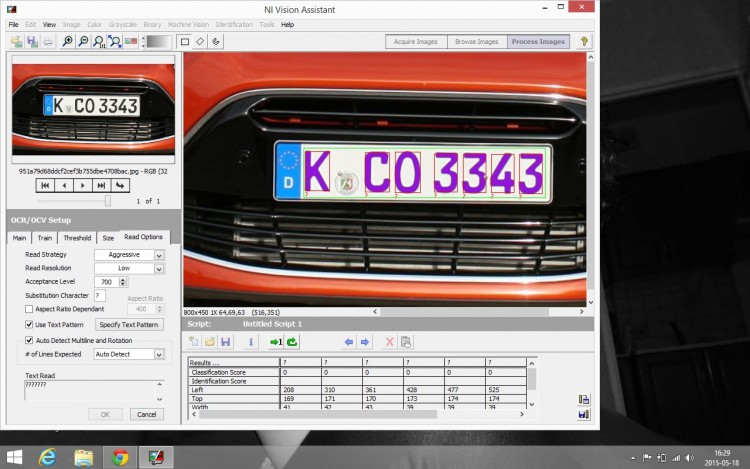Switch to the Main tab

pos(20,238)
